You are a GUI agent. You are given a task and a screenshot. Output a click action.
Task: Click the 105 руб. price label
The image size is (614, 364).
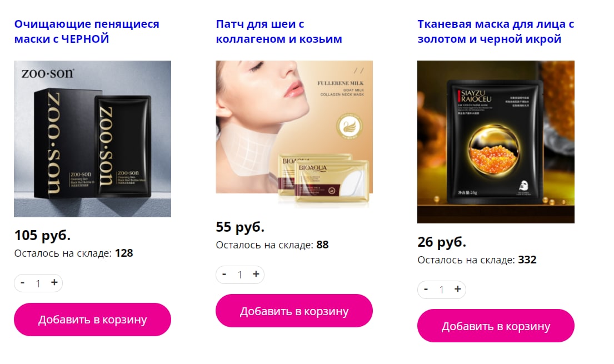click(42, 235)
